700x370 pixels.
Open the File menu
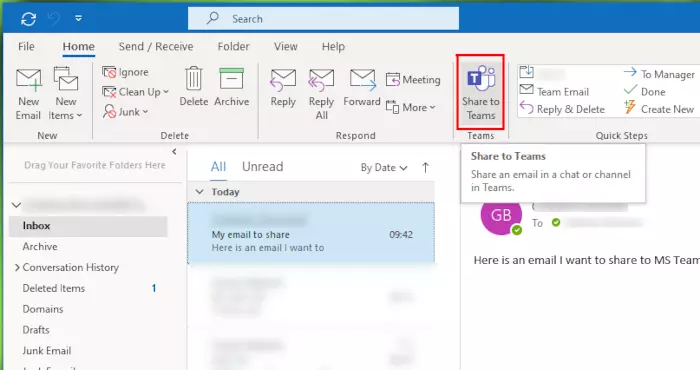coord(26,46)
